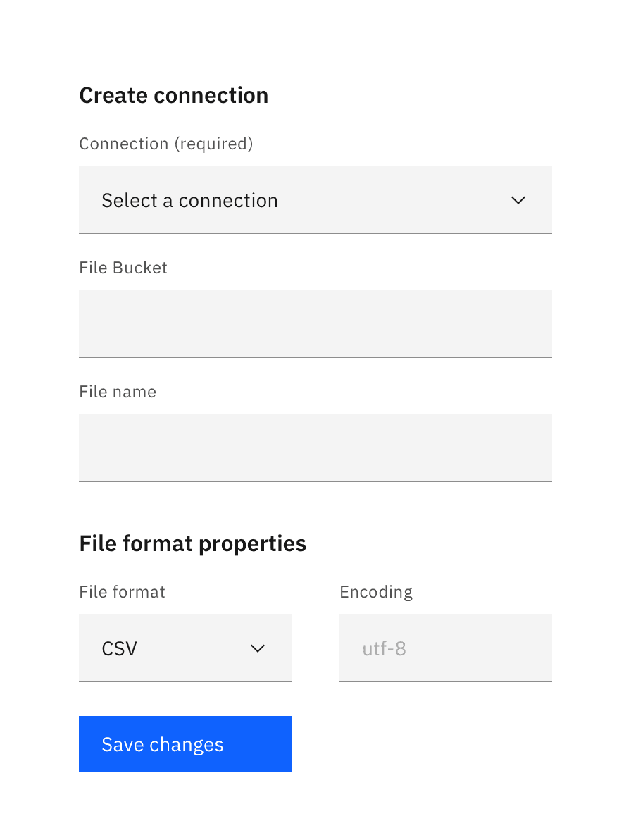The height and width of the screenshot is (840, 631).
Task: Click the Save changes button text
Action: 162,745
